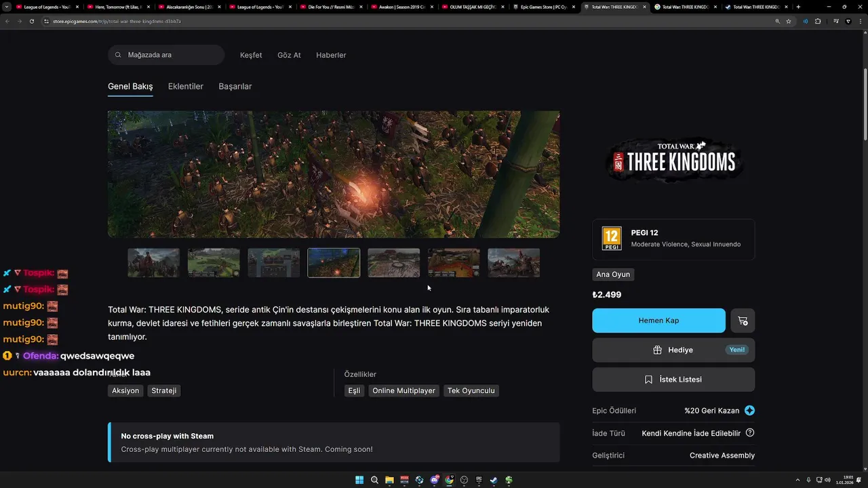
Task: Switch to Die For You browser tab
Action: pos(330,7)
